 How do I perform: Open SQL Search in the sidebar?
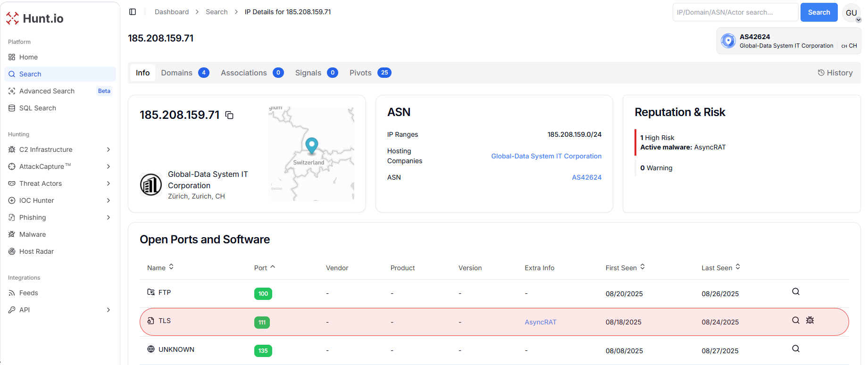click(x=60, y=108)
